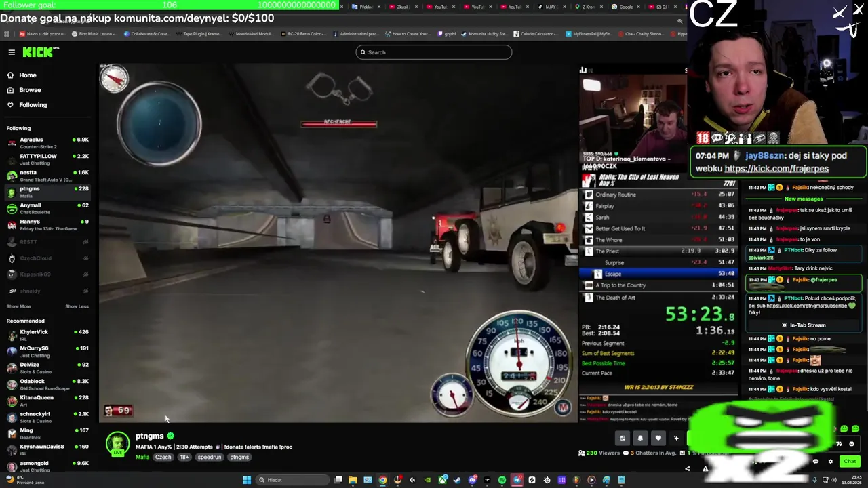Open the weather widget on taskbar
The width and height of the screenshot is (868, 488).
pyautogui.click(x=26, y=480)
